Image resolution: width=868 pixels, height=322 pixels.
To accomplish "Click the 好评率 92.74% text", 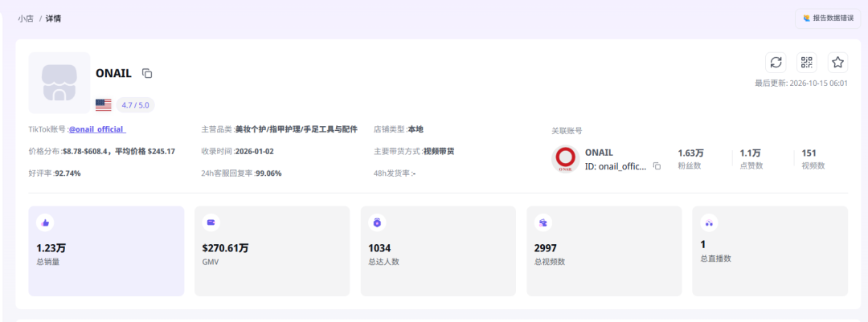I will [x=55, y=173].
